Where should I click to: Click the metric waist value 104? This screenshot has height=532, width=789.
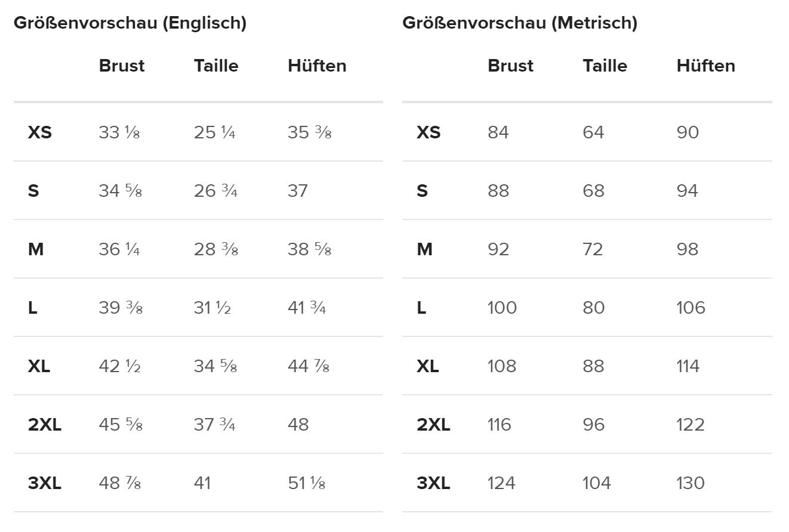[596, 483]
